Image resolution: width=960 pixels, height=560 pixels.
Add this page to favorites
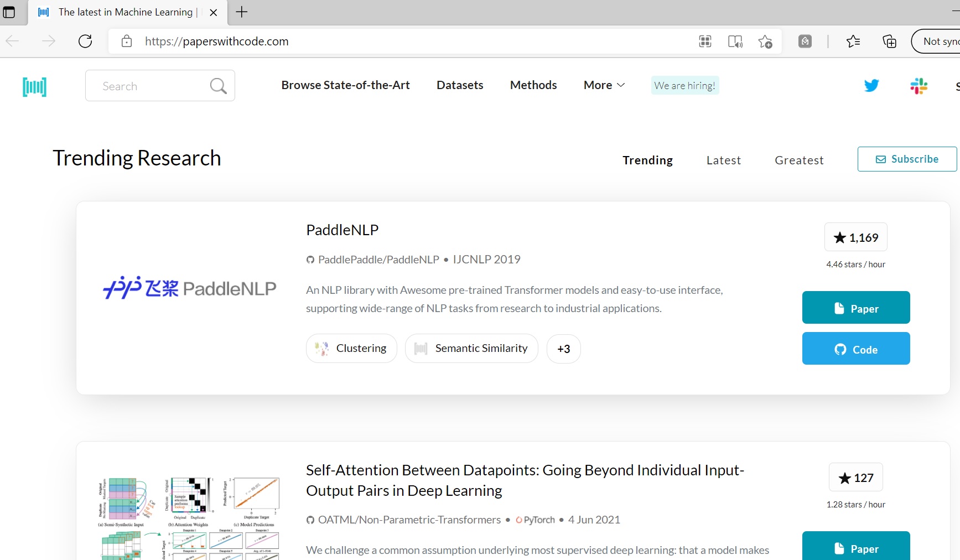pyautogui.click(x=765, y=42)
